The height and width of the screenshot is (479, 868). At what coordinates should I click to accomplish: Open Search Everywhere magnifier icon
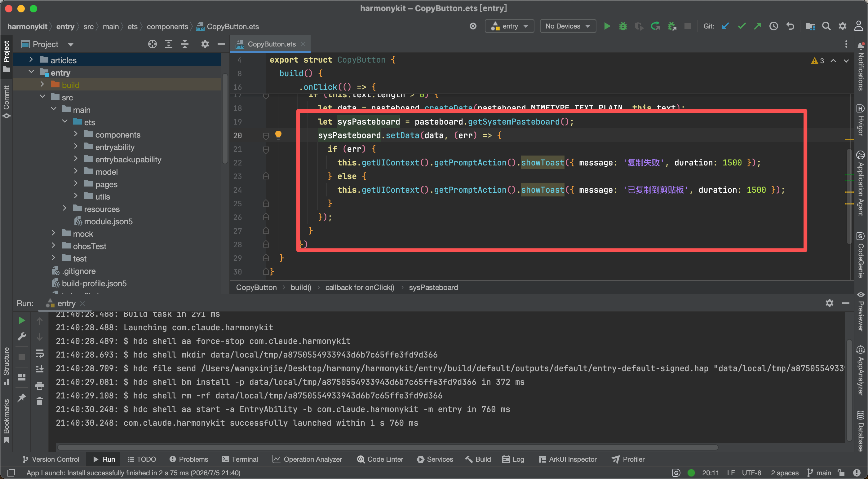(x=826, y=26)
